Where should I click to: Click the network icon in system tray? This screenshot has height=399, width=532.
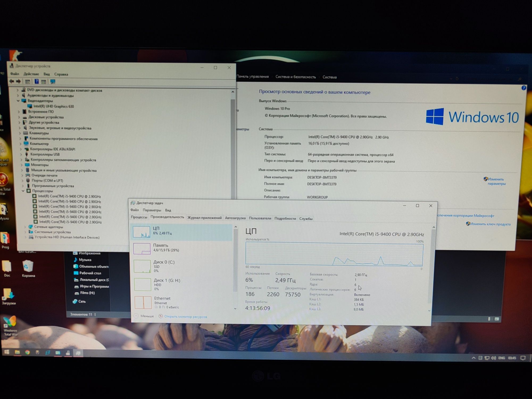[x=487, y=358]
